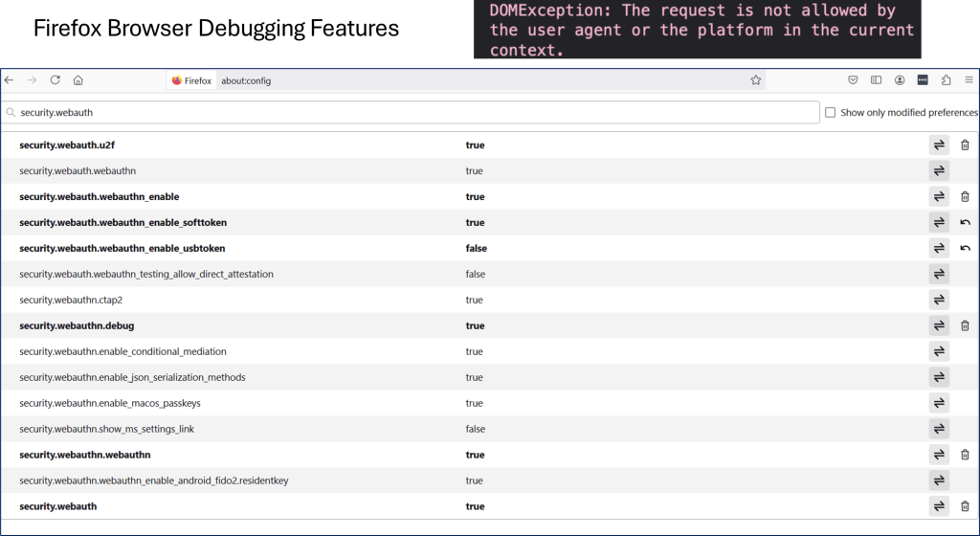Click the browser Back arrow

10,80
